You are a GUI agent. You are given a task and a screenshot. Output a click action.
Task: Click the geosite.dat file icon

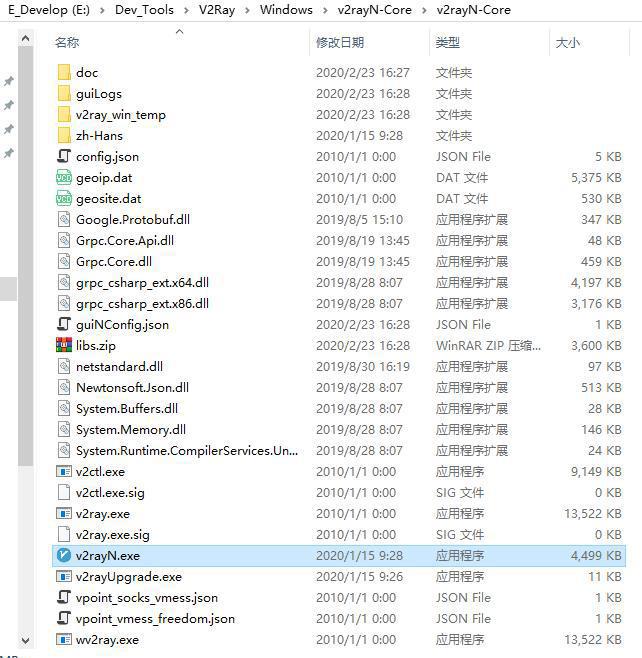pyautogui.click(x=64, y=198)
